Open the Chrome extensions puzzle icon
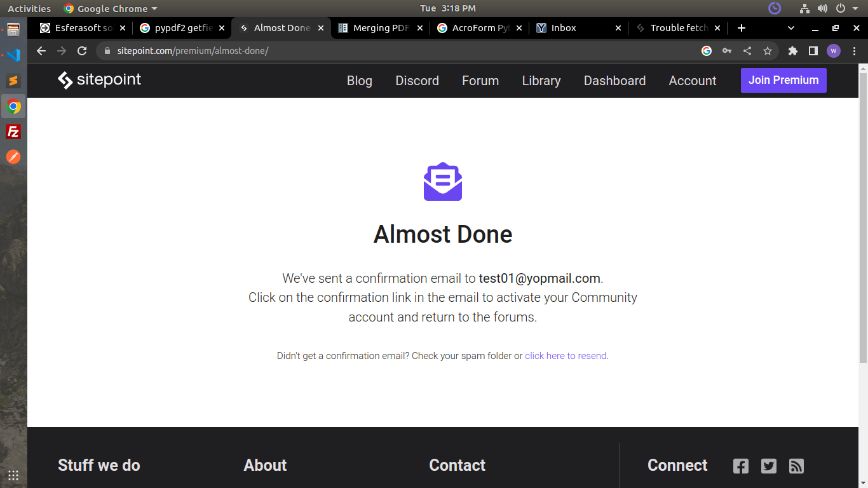868x488 pixels. point(792,51)
